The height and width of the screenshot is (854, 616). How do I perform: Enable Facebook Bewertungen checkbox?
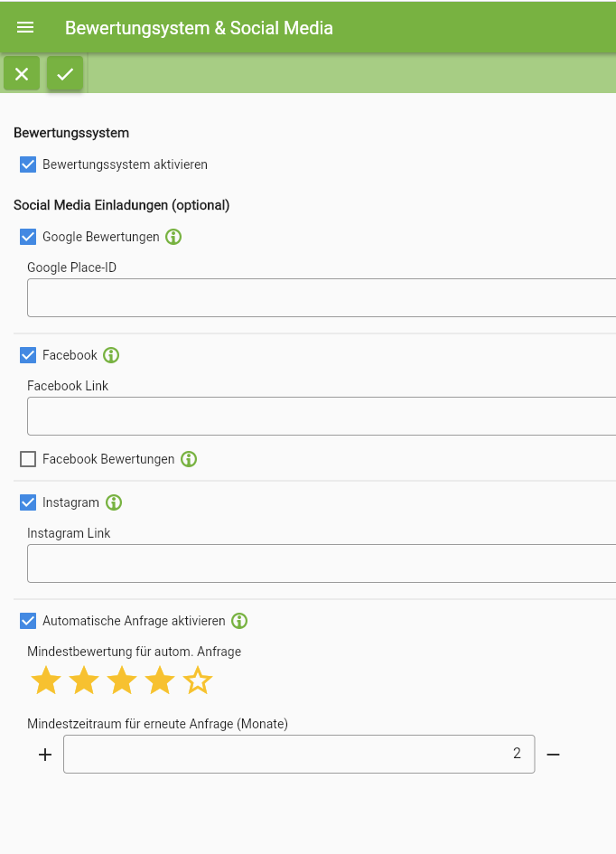(28, 459)
